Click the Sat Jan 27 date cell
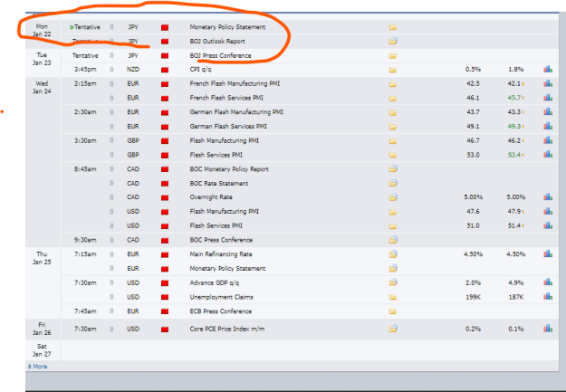The width and height of the screenshot is (566, 392). pyautogui.click(x=42, y=350)
